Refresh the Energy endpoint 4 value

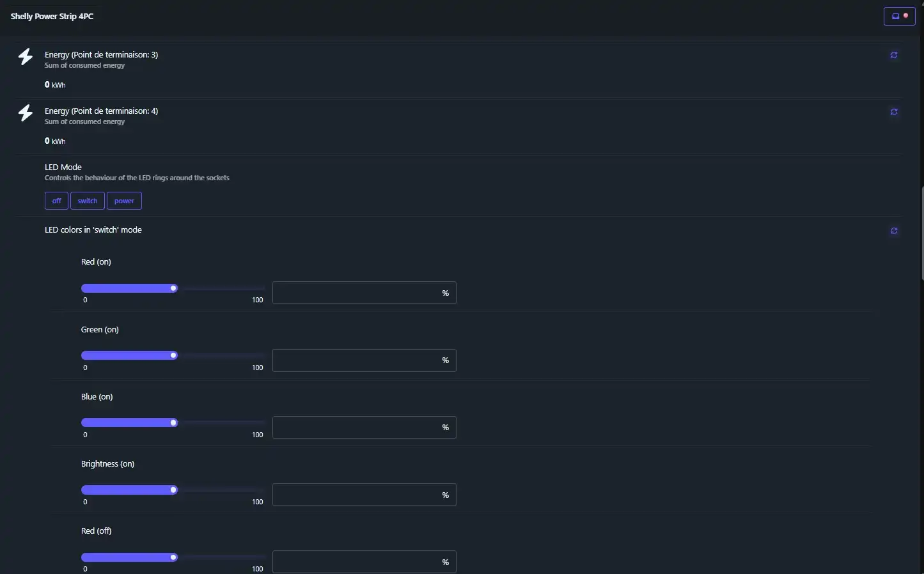pos(893,112)
